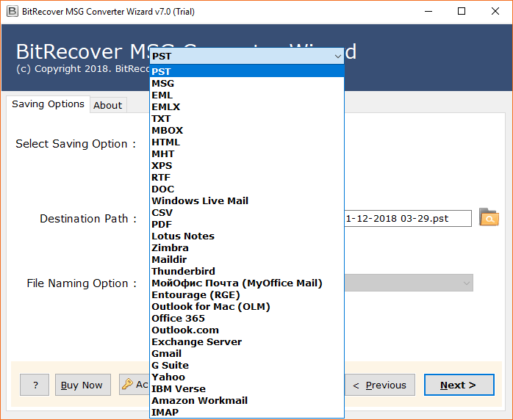
Task: Choose Gmail as saving option
Action: pos(247,354)
